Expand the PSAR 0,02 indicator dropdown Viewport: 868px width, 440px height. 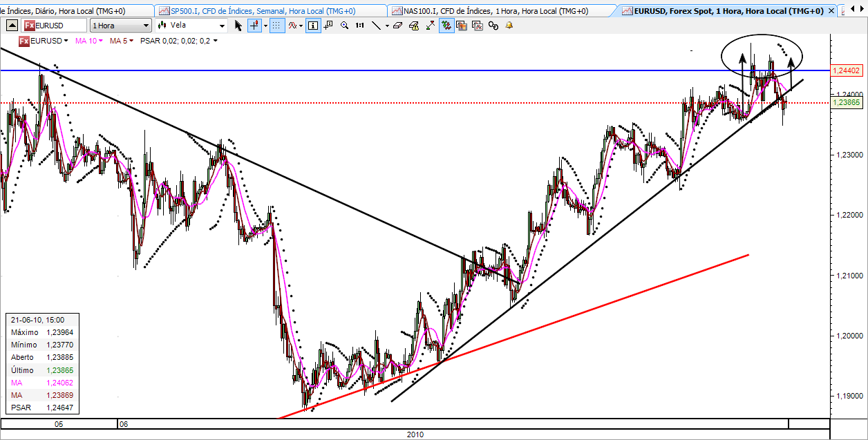coord(215,41)
